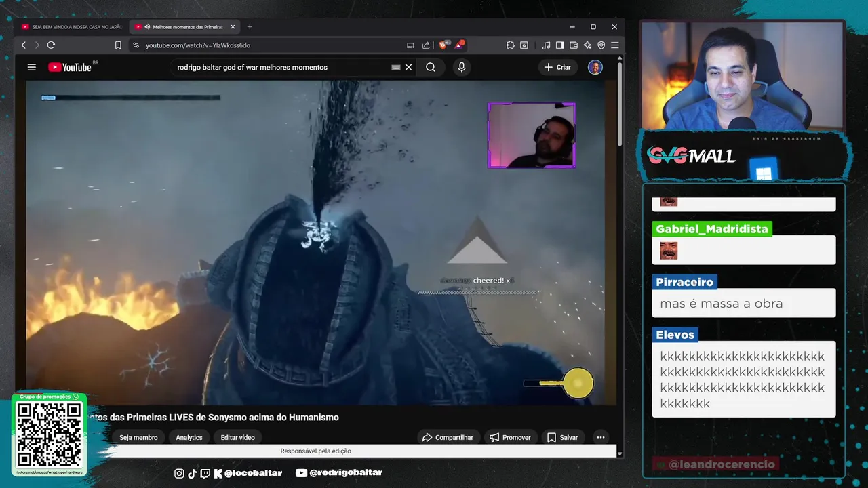This screenshot has width=868, height=488.
Task: Open the YouTube guide hamburger menu
Action: [x=31, y=67]
